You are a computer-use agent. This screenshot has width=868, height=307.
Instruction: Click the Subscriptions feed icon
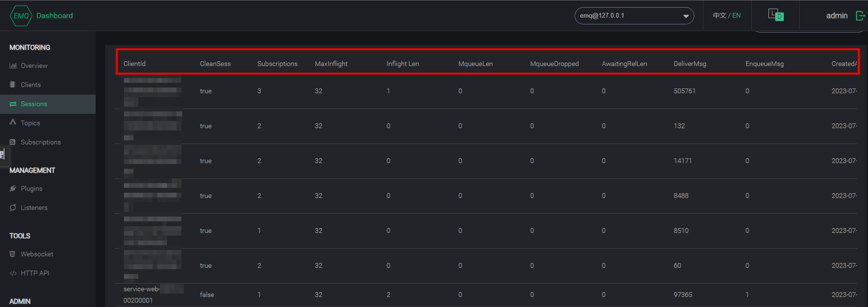pos(13,142)
